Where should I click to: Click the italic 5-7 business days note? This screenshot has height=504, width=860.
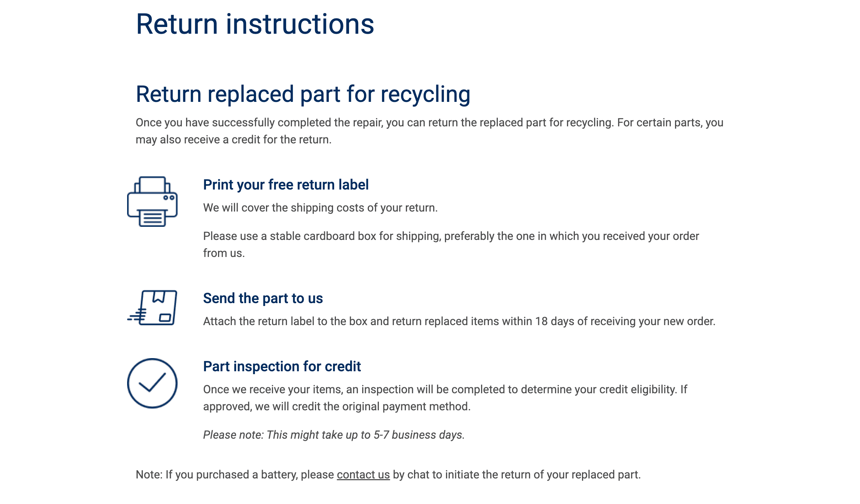coord(334,435)
